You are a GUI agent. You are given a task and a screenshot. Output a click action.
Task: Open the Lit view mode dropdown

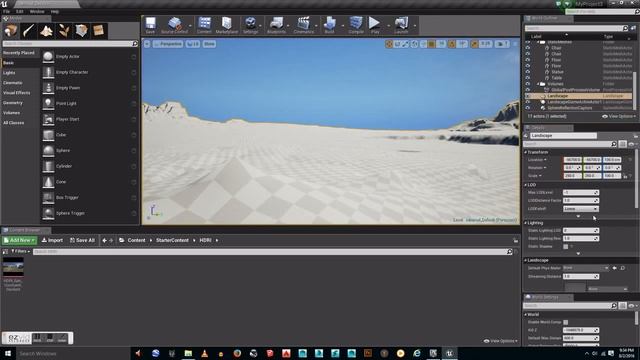193,44
